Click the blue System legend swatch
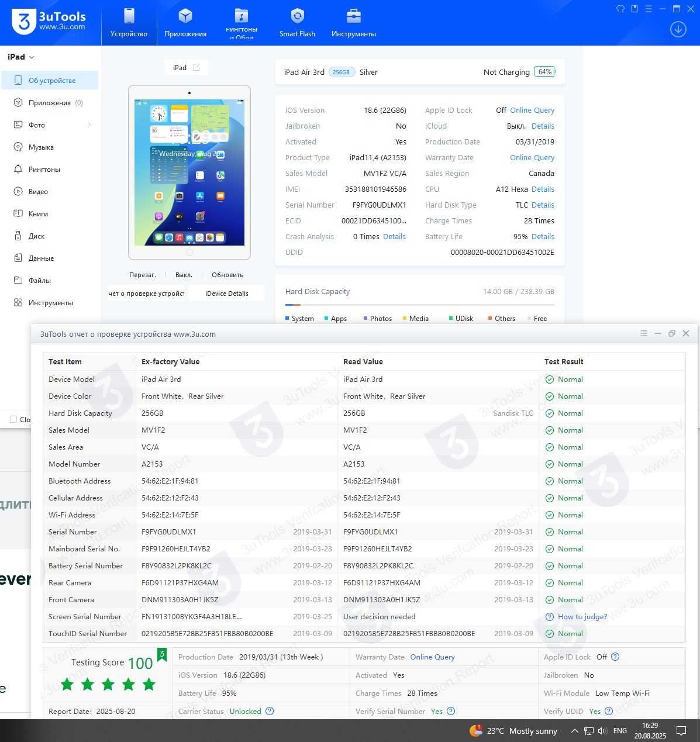Viewport: 700px width, 742px height. 287,318
